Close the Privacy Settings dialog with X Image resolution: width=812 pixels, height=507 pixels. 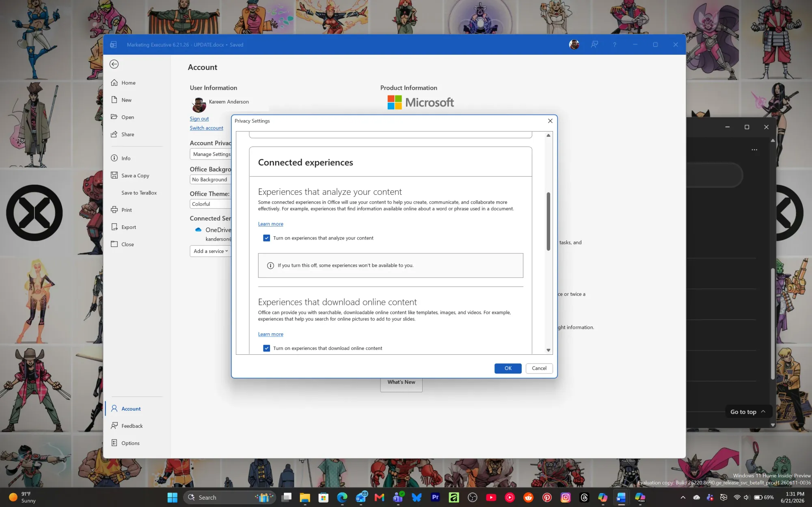pos(550,121)
